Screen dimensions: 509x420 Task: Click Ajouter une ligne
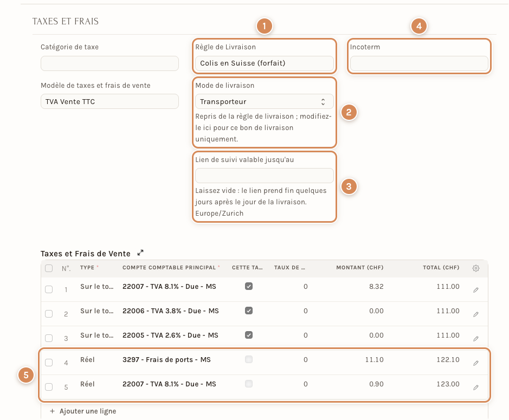coord(83,411)
